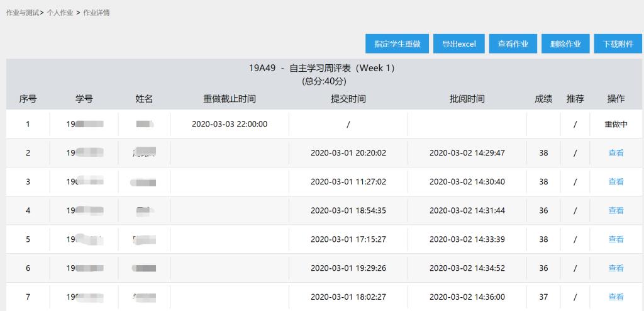This screenshot has width=644, height=311.
Task: Open 查看 link for row 7
Action: click(x=616, y=297)
